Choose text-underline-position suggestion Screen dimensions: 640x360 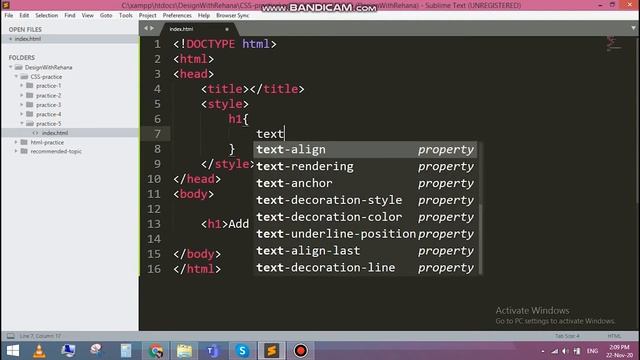point(365,234)
